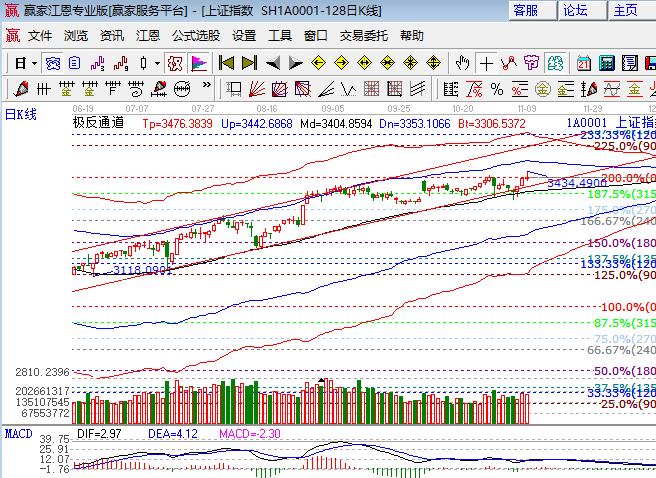Select the crosshair cursor tool
The image size is (656, 478).
tap(486, 63)
